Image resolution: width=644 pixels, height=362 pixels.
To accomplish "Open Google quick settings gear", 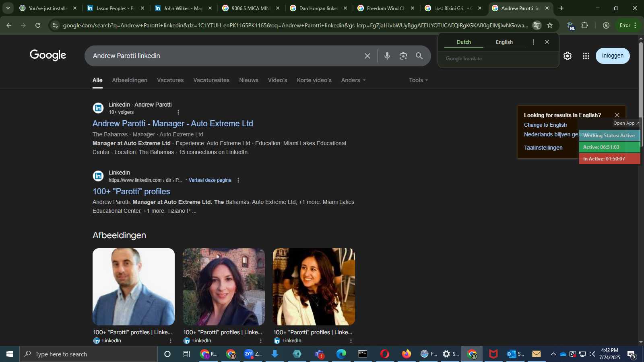I will 568,56.
